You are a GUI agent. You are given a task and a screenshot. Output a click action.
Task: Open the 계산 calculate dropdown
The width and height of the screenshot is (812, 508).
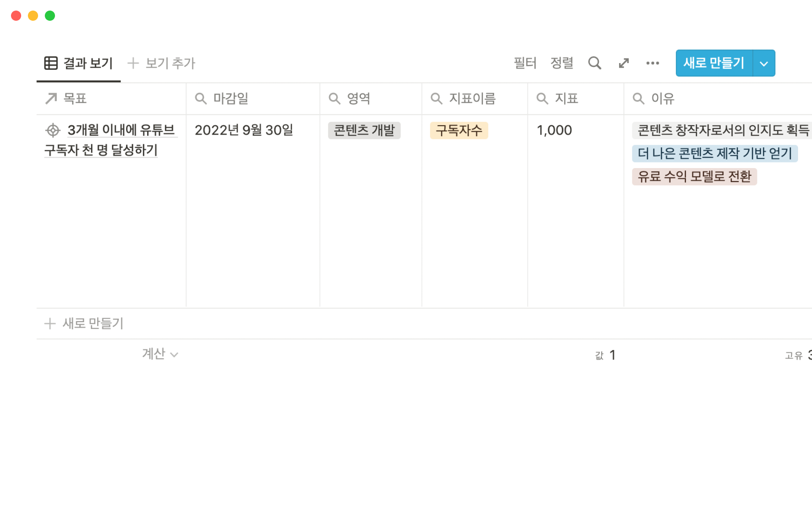point(160,354)
